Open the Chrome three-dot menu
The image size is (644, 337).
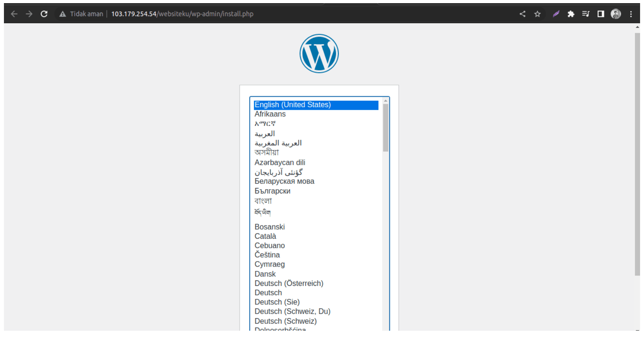point(631,14)
